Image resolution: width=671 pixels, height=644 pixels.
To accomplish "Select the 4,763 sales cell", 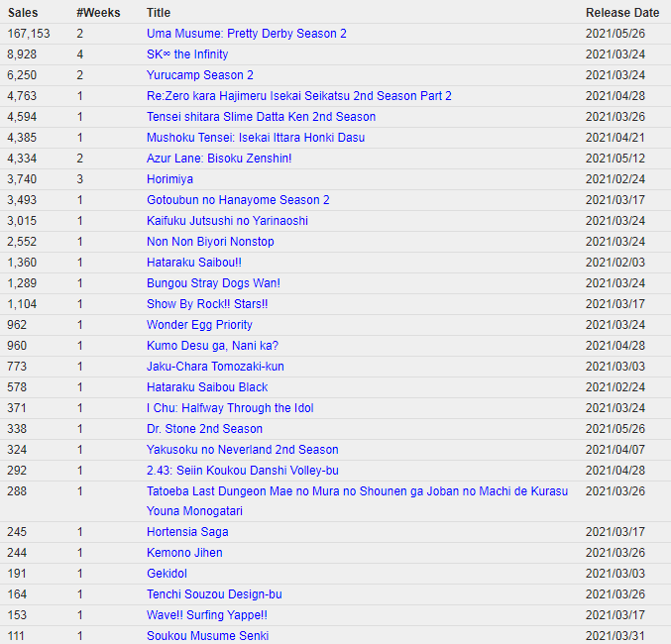I will pos(22,96).
